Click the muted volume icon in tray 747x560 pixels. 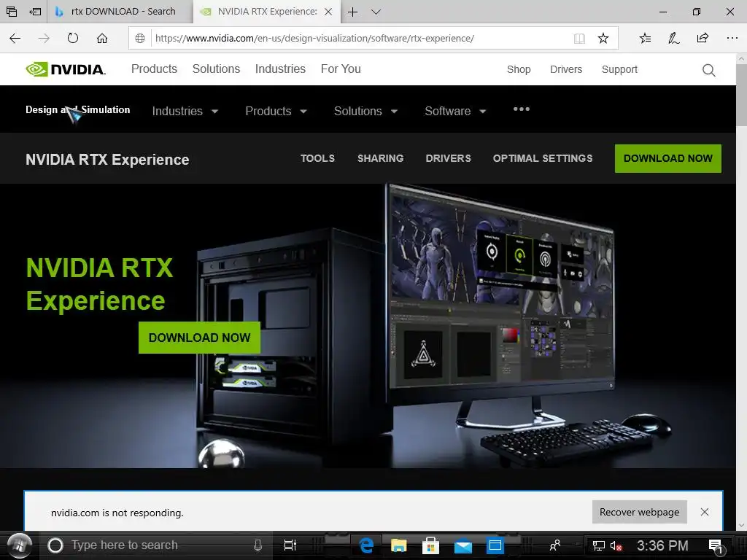coord(616,546)
